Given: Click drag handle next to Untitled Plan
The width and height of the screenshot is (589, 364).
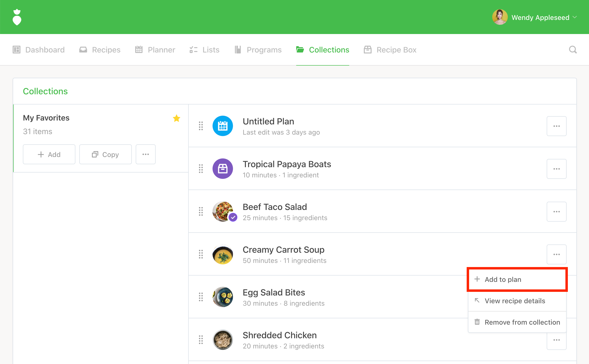Looking at the screenshot, I should point(201,126).
